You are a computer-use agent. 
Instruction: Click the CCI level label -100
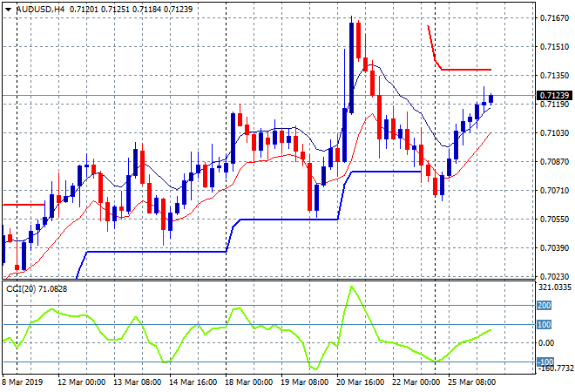coord(545,362)
